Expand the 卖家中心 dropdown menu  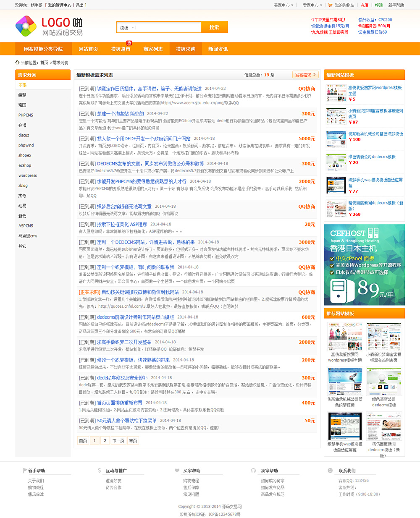pyautogui.click(x=312, y=5)
